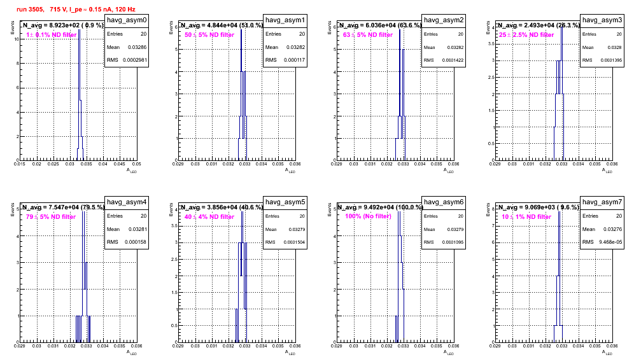
Task: Select the havg_asym1 stats box title
Action: (285, 20)
